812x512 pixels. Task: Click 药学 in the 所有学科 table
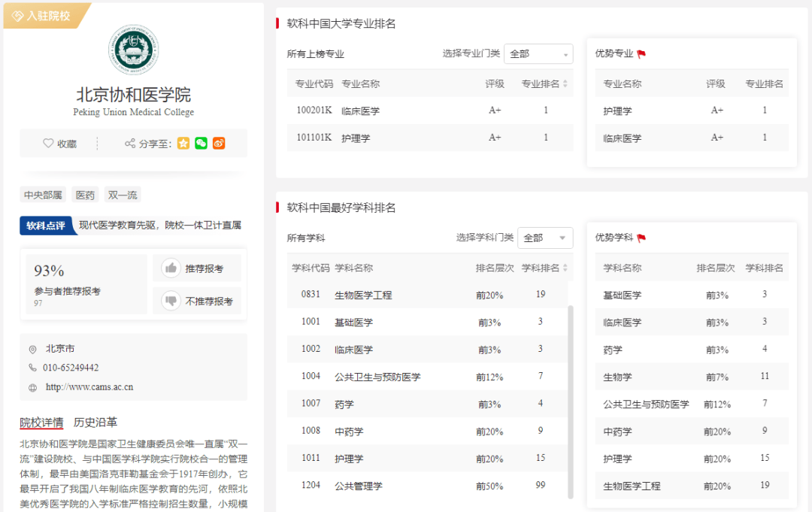[x=344, y=404]
